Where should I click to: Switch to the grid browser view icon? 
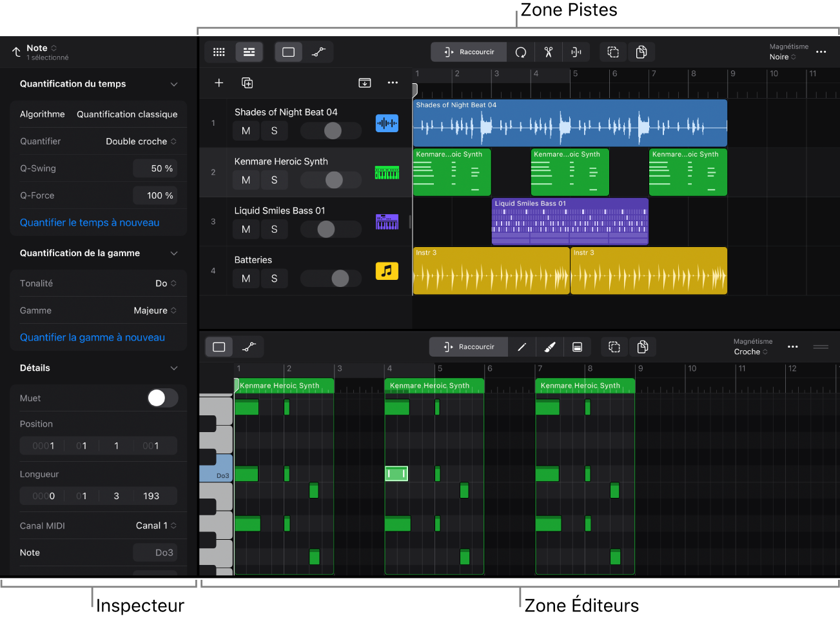(x=219, y=52)
